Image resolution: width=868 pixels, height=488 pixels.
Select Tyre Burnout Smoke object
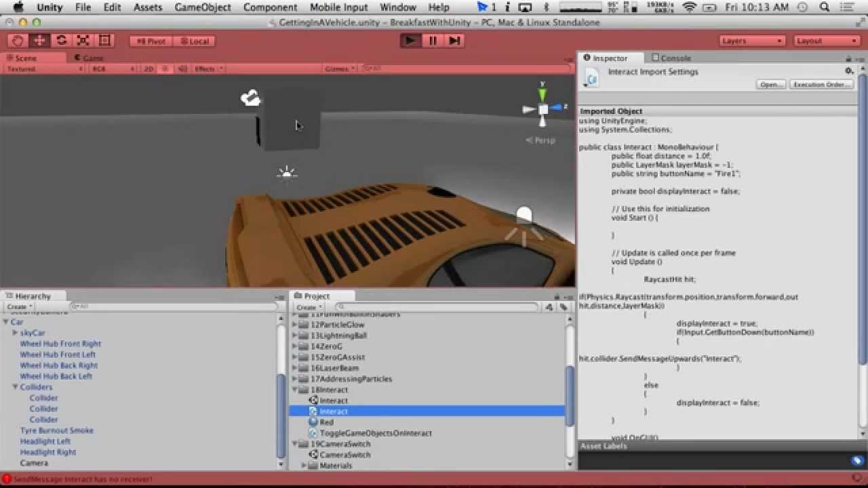click(x=57, y=430)
